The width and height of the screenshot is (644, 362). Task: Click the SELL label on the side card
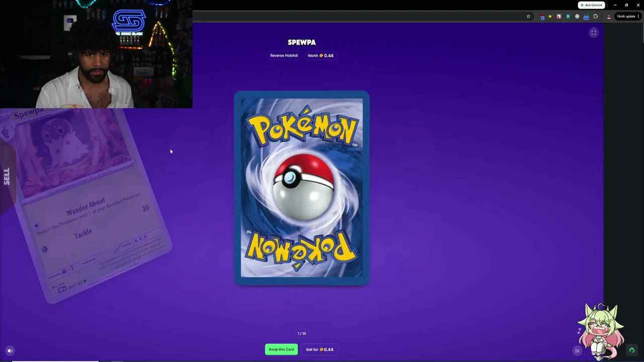(7, 176)
